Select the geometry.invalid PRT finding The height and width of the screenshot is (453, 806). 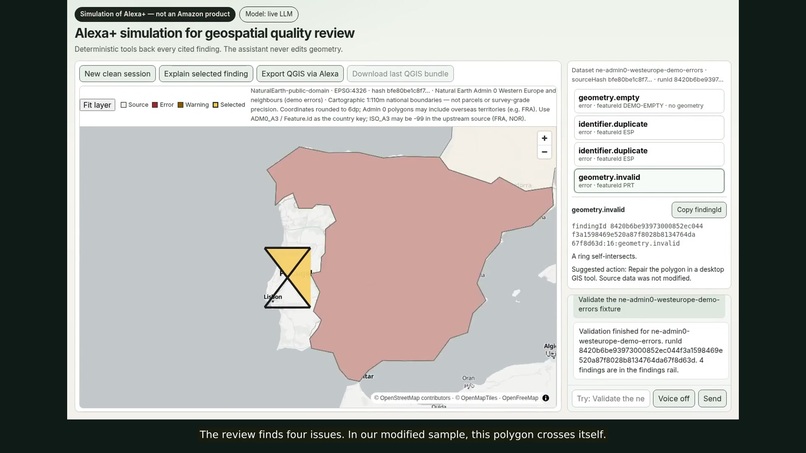point(649,181)
